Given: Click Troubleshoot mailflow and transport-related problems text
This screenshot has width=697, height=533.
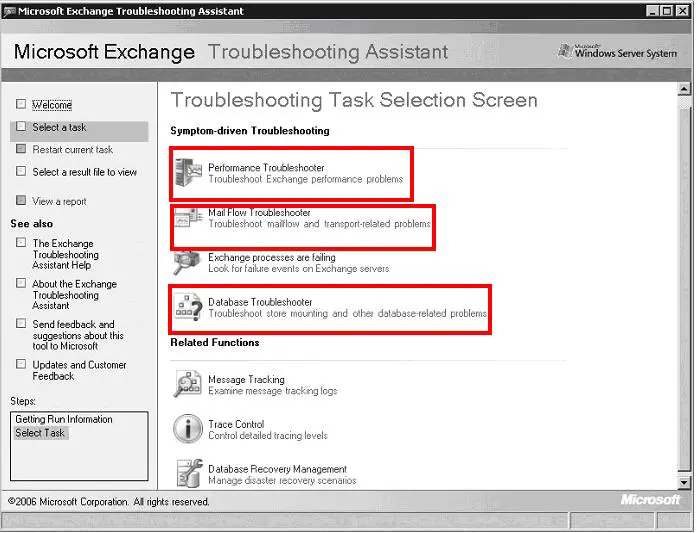Looking at the screenshot, I should [x=319, y=224].
